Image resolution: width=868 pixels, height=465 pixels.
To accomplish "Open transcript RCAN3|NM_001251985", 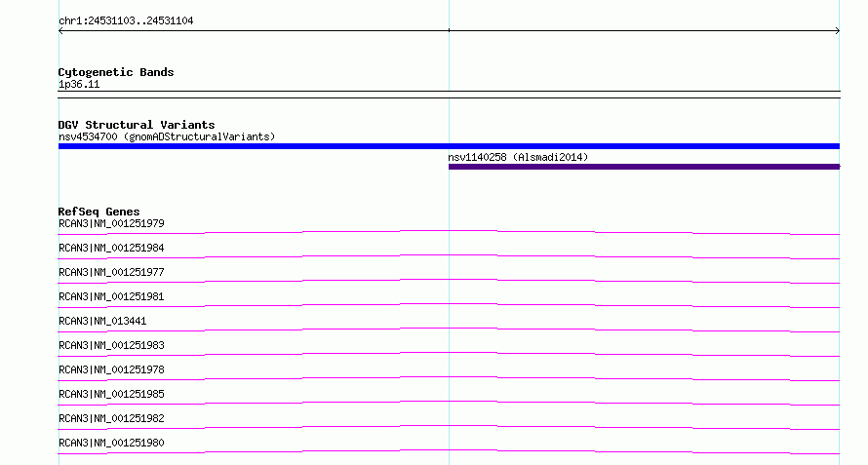I will point(111,394).
